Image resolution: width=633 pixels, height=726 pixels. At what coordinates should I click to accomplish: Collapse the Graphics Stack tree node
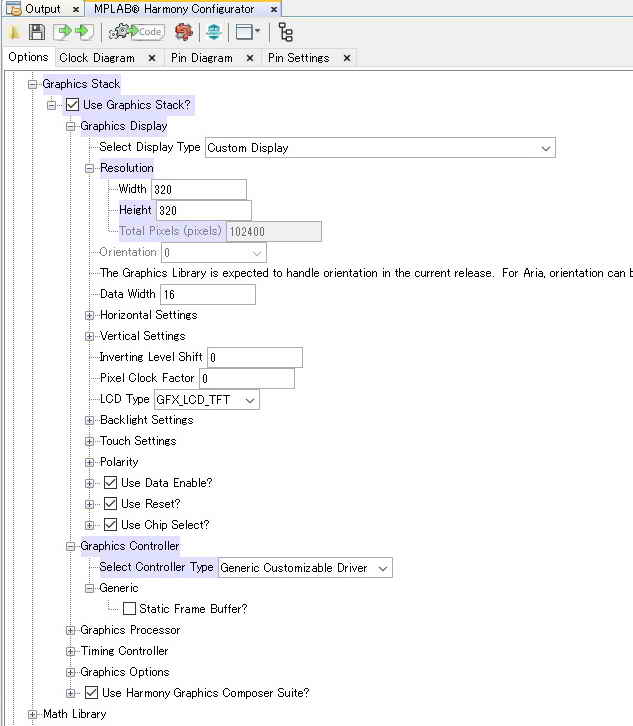[32, 84]
